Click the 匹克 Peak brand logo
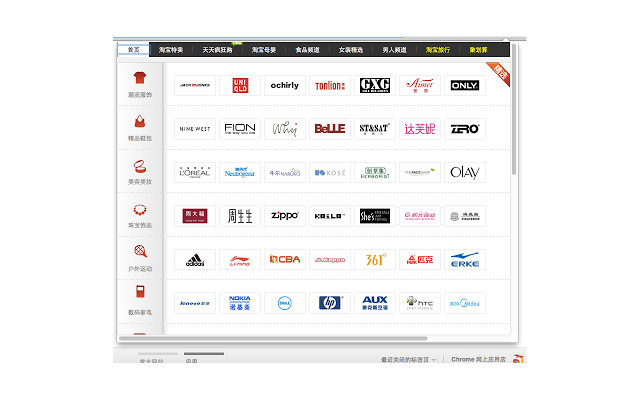This screenshot has height=400, width=640. (x=420, y=260)
